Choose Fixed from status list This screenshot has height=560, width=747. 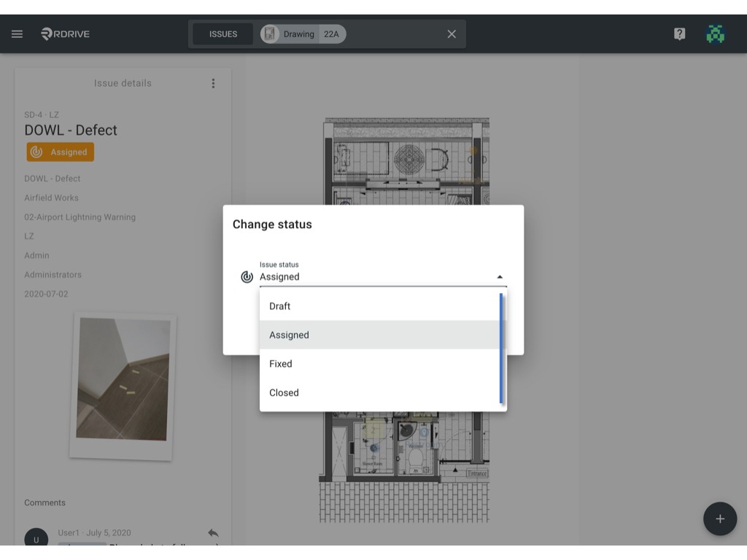[379, 364]
